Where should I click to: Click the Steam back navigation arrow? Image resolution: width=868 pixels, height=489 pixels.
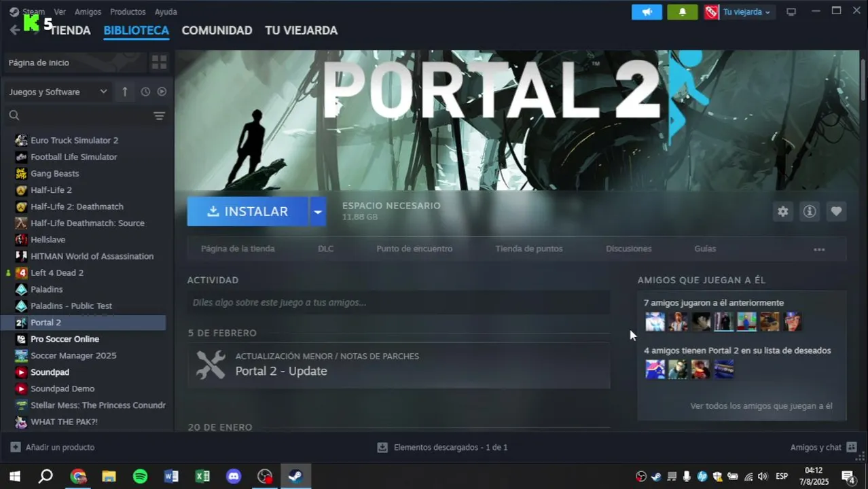coord(14,30)
